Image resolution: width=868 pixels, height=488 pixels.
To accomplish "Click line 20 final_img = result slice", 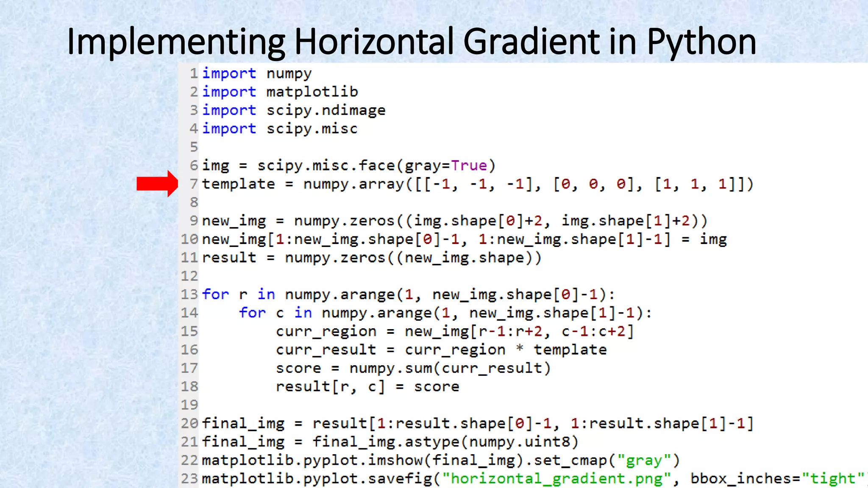I will point(478,424).
